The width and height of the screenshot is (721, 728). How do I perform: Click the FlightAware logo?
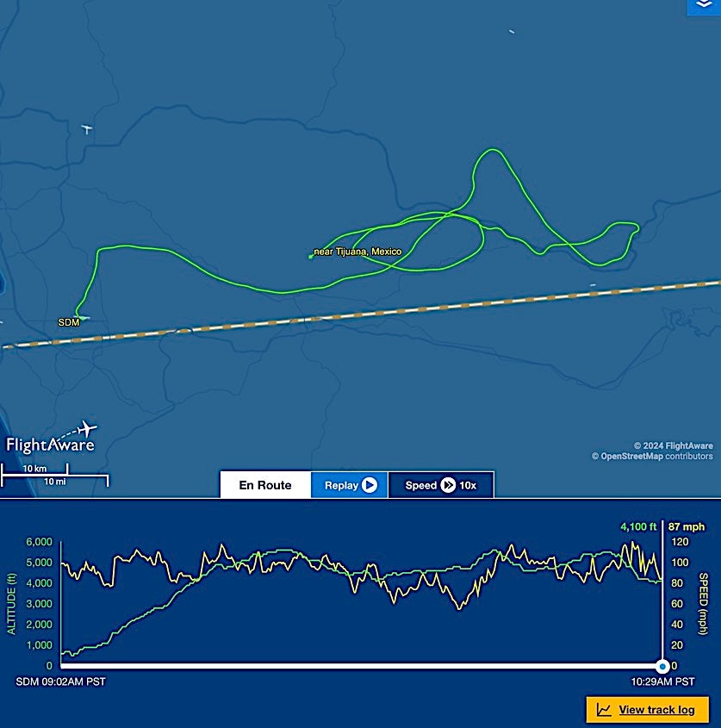pyautogui.click(x=51, y=439)
